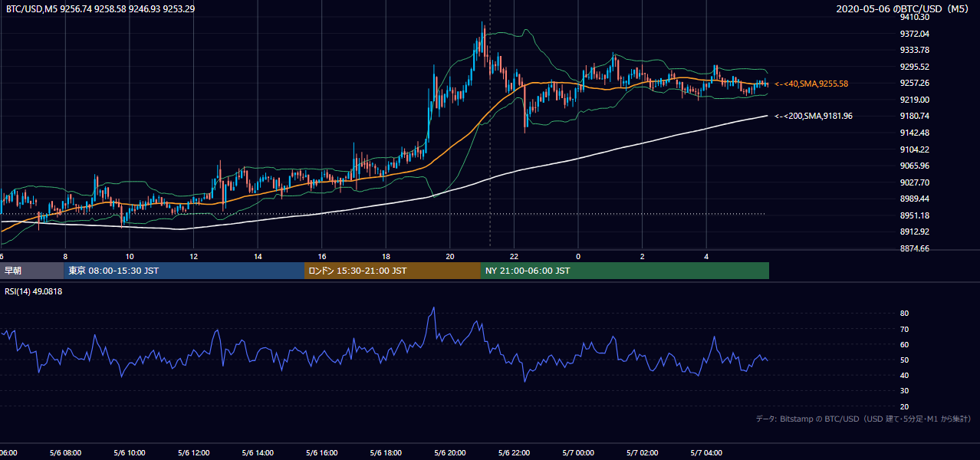
Task: Click the 5/7 02:00 time label
Action: tap(643, 453)
